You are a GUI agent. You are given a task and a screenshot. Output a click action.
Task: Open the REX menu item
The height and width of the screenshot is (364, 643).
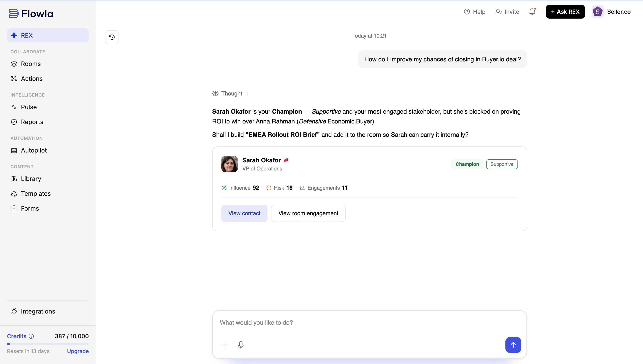(x=48, y=35)
